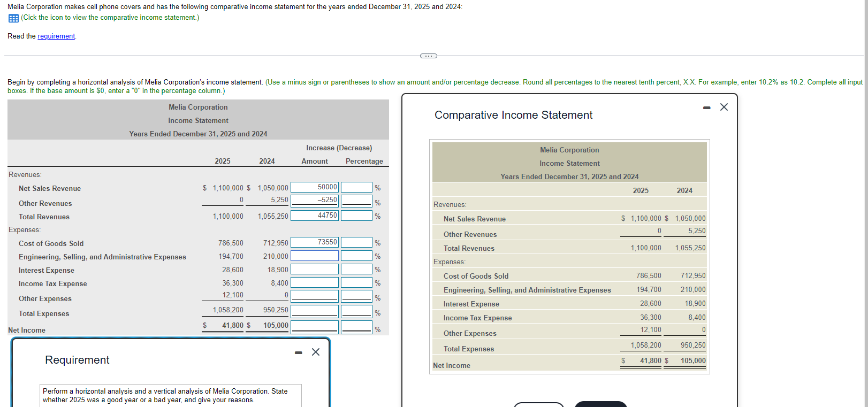This screenshot has width=868, height=407.
Task: Click Income Tax Expense amount field
Action: tap(315, 282)
